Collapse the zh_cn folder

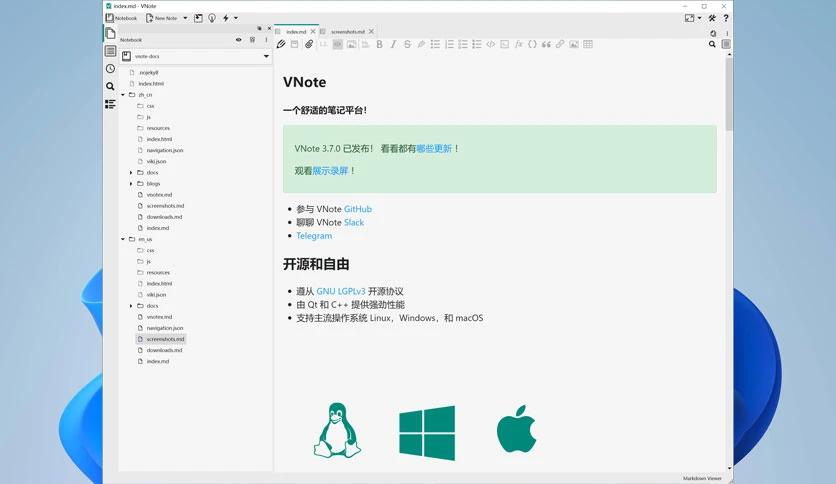tap(123, 95)
